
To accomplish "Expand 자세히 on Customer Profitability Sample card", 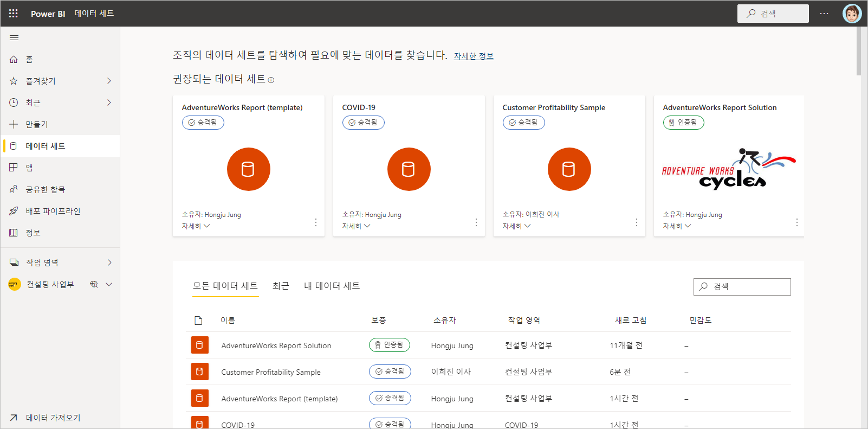I will [516, 226].
